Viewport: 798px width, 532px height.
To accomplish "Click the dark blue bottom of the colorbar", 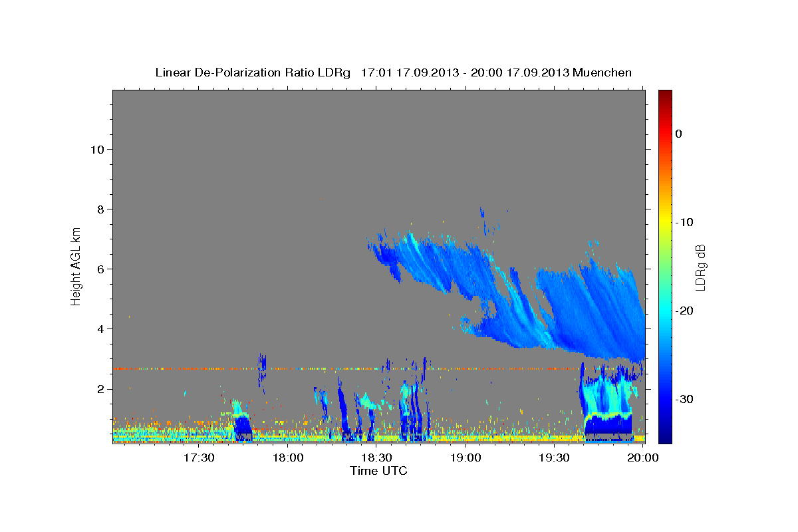I will [665, 436].
